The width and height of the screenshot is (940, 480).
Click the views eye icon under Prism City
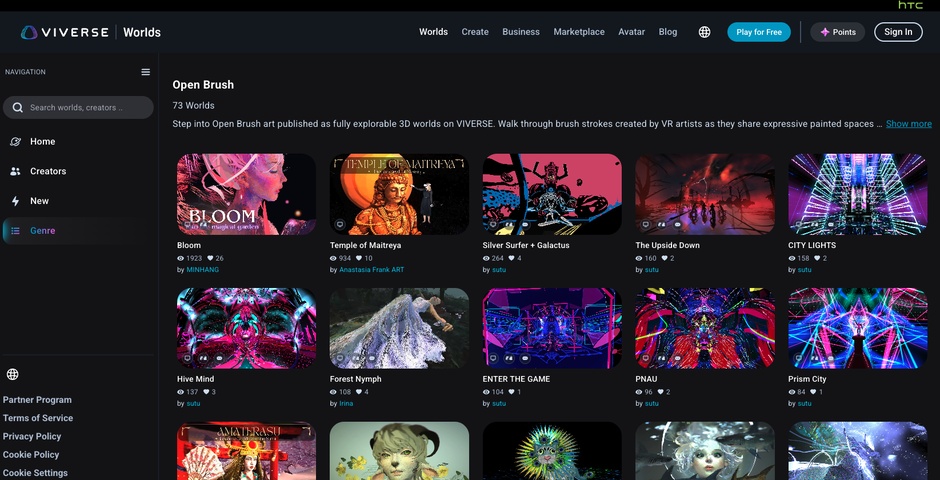tap(792, 392)
